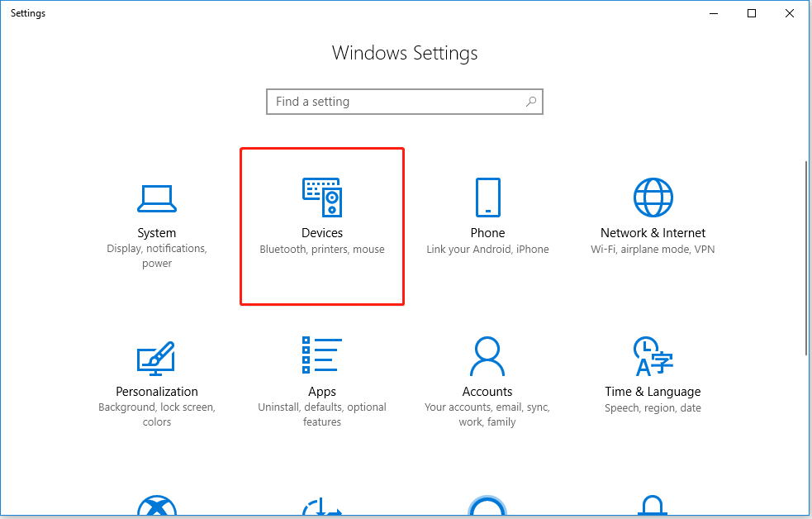Click the scrollbar on the right edge
The image size is (812, 519).
[806, 248]
